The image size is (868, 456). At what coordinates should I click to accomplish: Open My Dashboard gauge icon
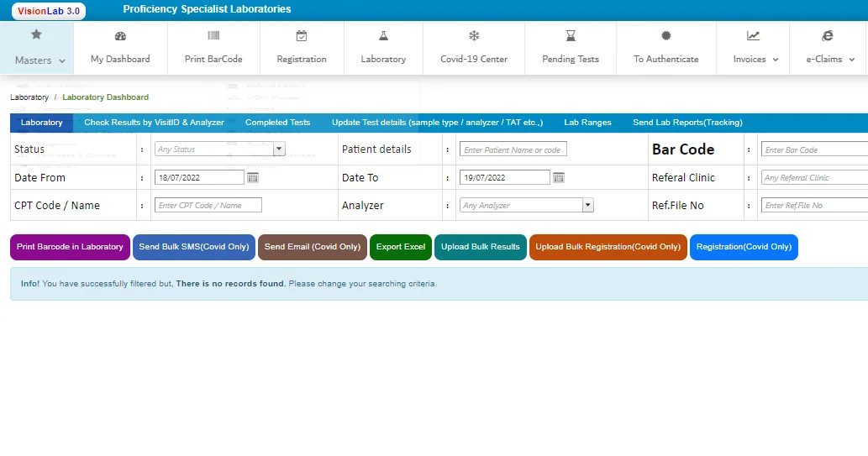120,36
